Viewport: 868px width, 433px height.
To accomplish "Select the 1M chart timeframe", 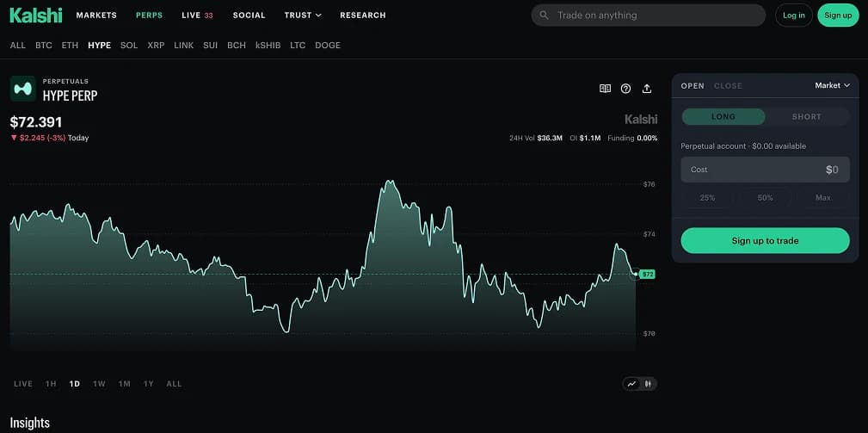I will click(125, 384).
